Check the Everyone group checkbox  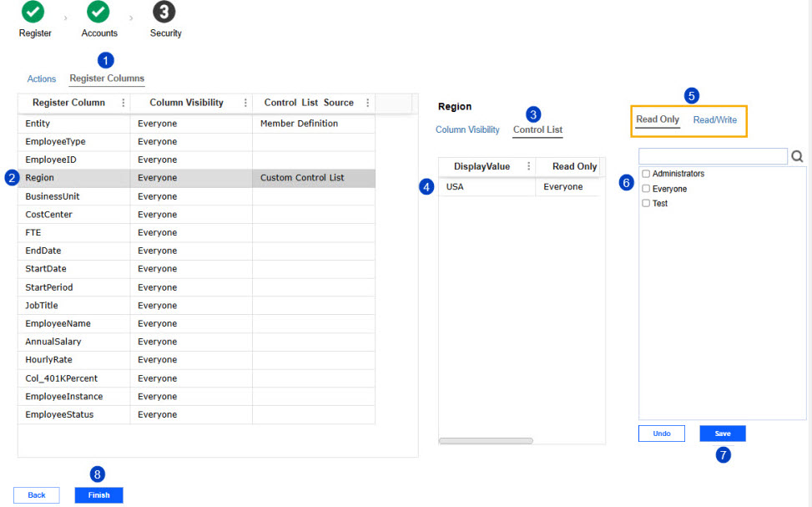(646, 189)
